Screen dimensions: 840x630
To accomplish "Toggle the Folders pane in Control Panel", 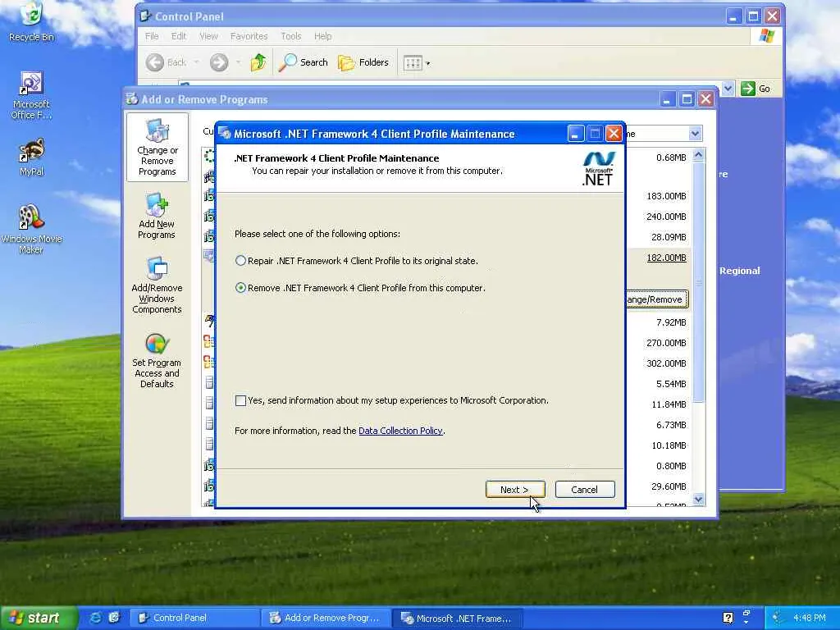I will click(x=363, y=62).
